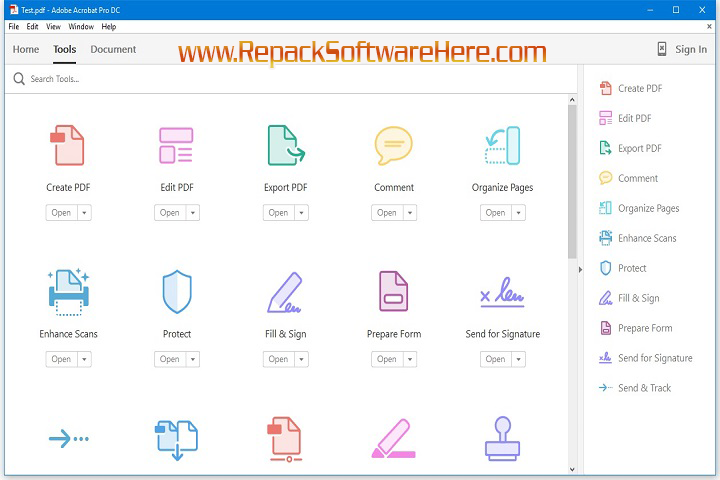Click the vertical scrollbar thumb
Screen dimensions: 720x480
click(x=572, y=181)
